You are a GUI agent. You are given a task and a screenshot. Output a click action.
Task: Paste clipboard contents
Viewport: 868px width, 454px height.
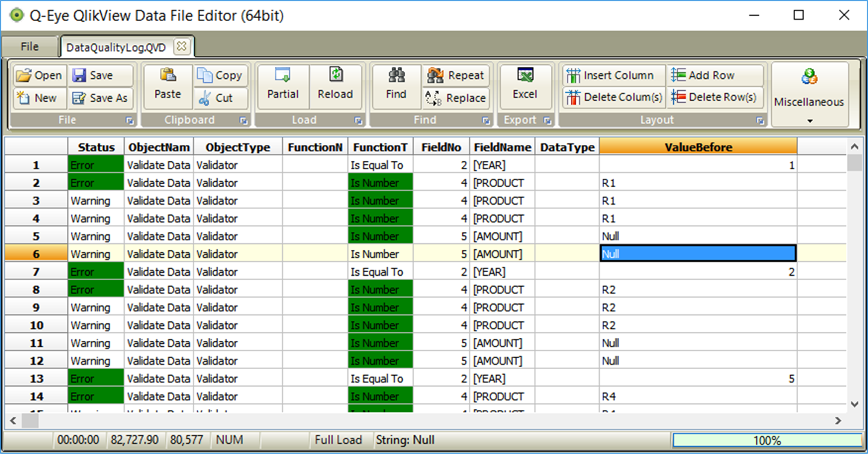pos(168,87)
